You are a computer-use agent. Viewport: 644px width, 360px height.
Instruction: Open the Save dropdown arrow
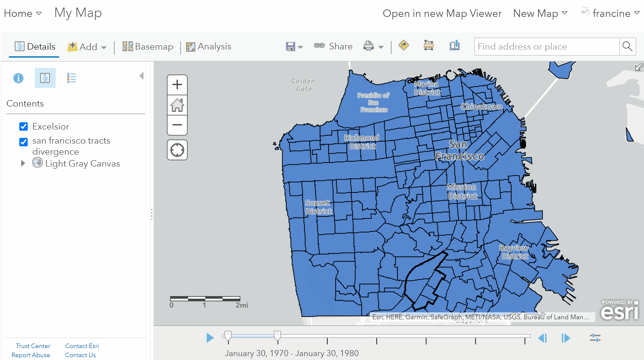pyautogui.click(x=301, y=47)
